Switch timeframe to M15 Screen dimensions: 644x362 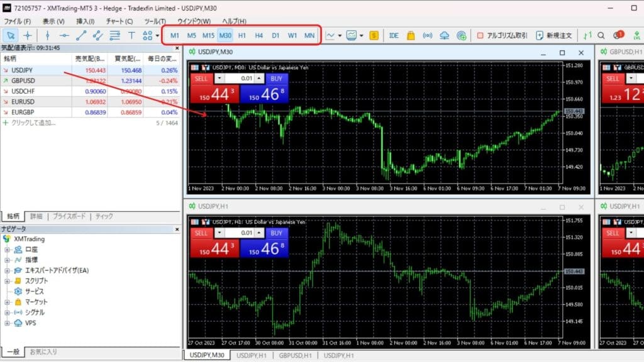click(x=208, y=36)
